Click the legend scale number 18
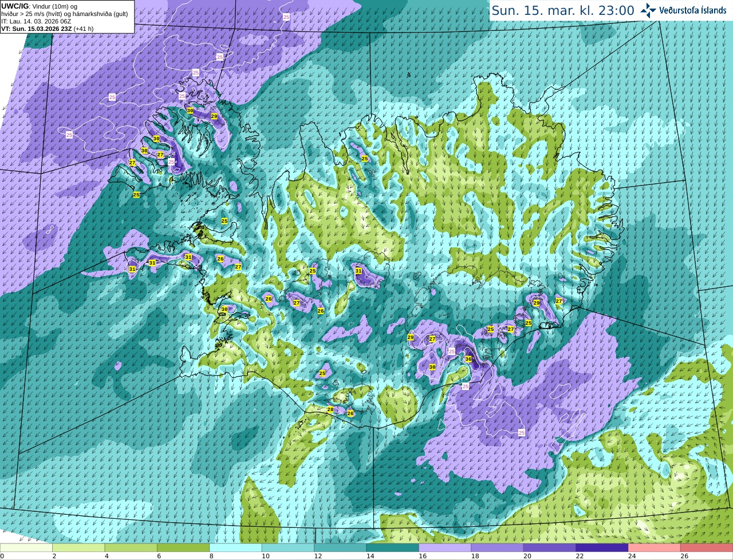The image size is (733, 560). (x=474, y=556)
